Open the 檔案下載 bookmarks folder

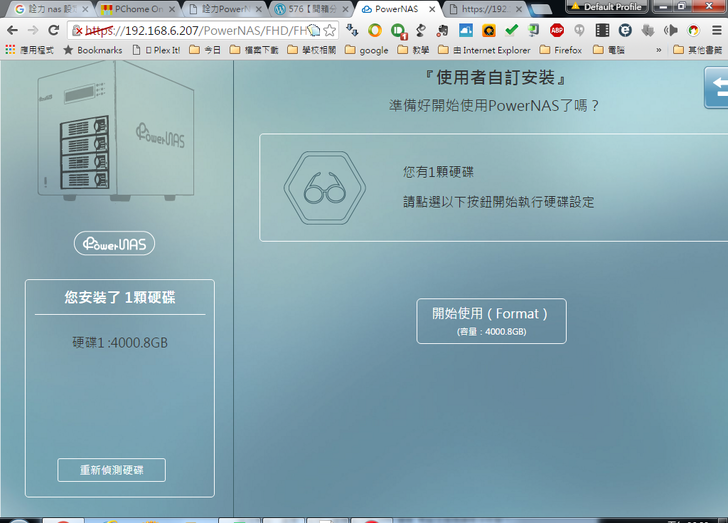[254, 50]
